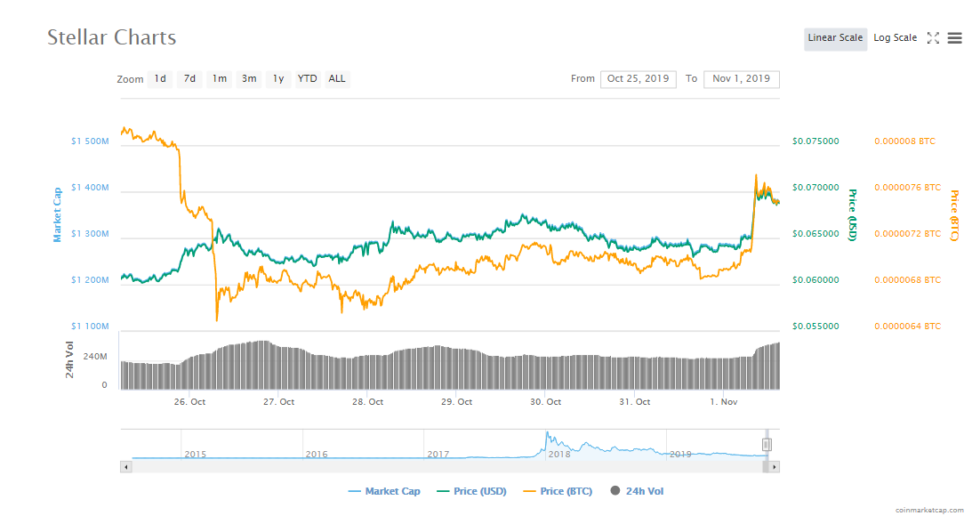The width and height of the screenshot is (980, 524).
Task: Click the $1 500M market cap label
Action: [90, 141]
